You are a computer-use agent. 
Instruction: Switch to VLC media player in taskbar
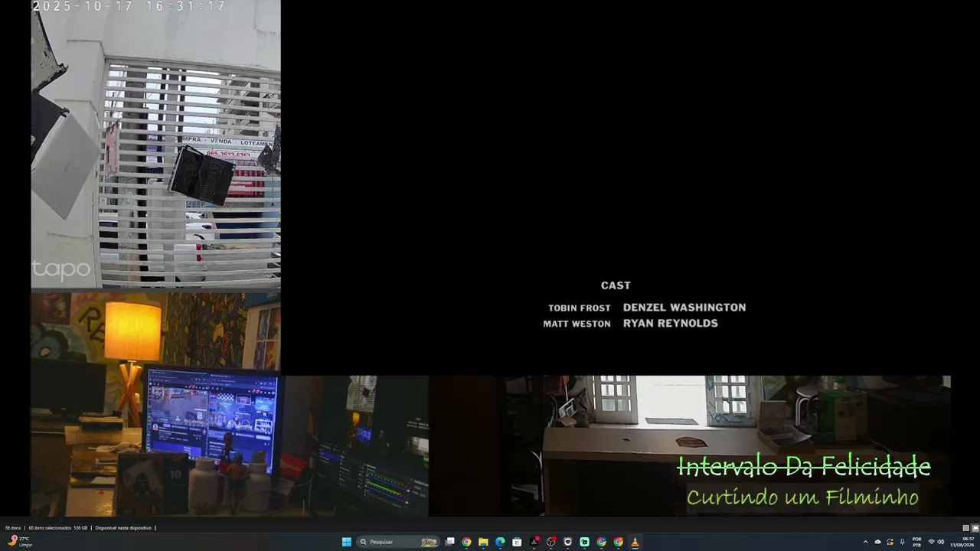[635, 542]
